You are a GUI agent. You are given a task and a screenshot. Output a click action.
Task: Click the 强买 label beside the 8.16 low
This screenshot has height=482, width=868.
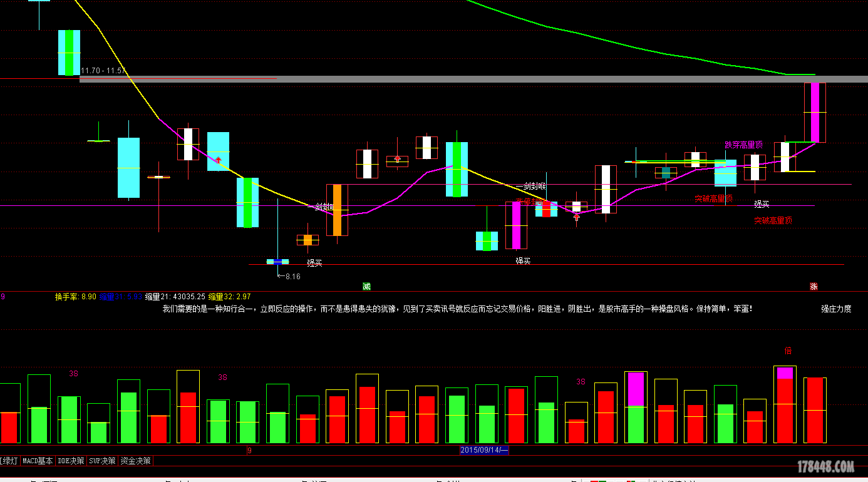click(x=314, y=264)
